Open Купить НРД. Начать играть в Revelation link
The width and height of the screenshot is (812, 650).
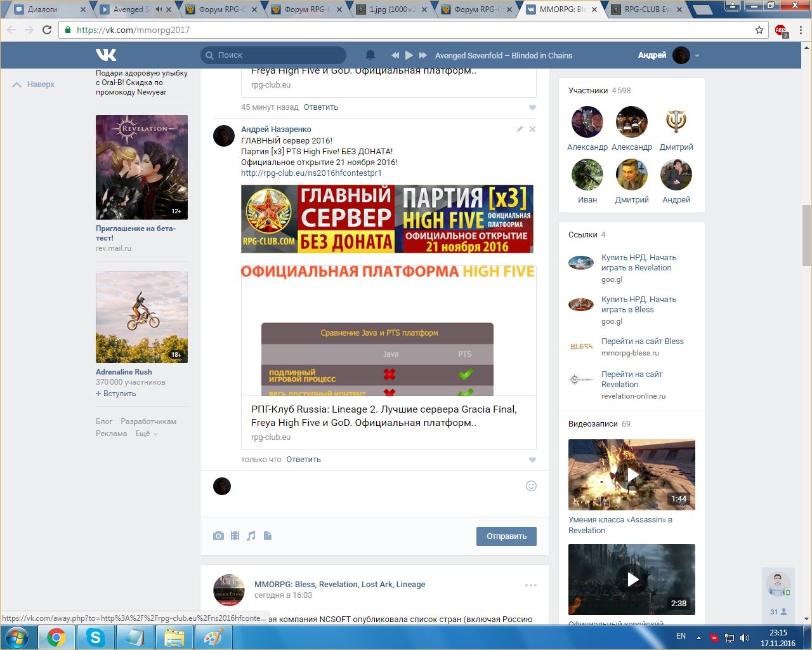[x=639, y=263]
